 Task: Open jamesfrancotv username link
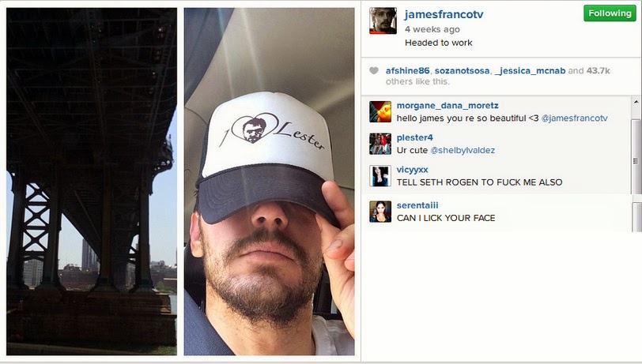point(444,15)
